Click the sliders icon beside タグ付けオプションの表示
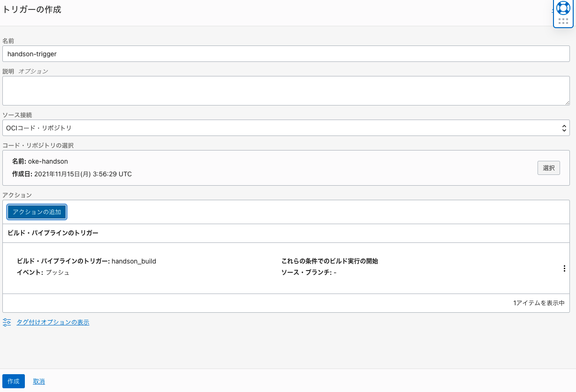Screen dimensions: 576x392 click(x=7, y=322)
